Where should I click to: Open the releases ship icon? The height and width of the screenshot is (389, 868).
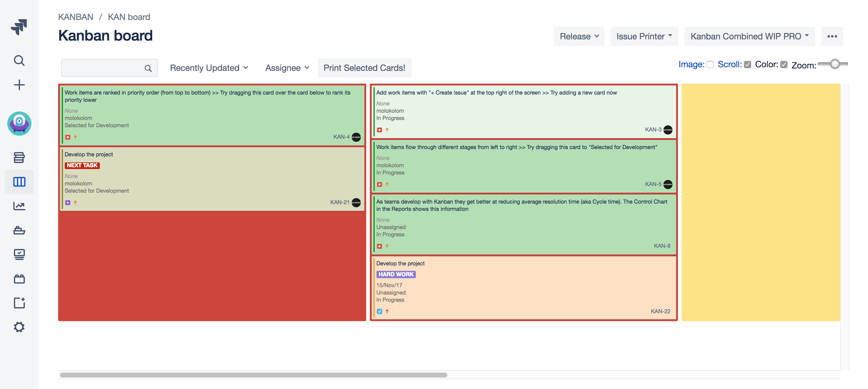(x=19, y=231)
